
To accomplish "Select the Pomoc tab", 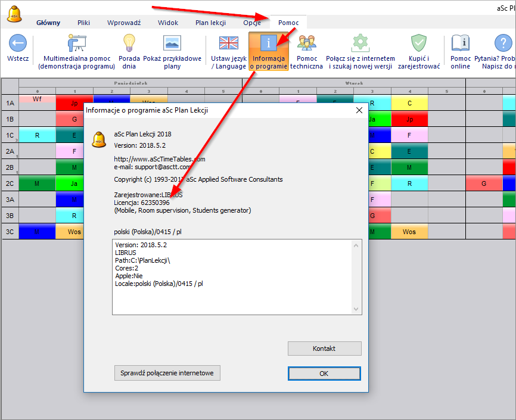I will pyautogui.click(x=288, y=23).
